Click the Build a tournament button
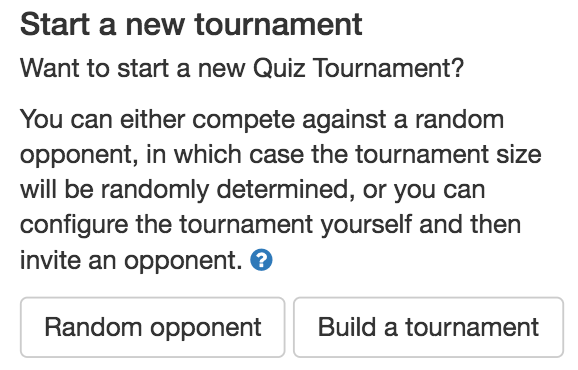578x370 pixels. [x=428, y=327]
